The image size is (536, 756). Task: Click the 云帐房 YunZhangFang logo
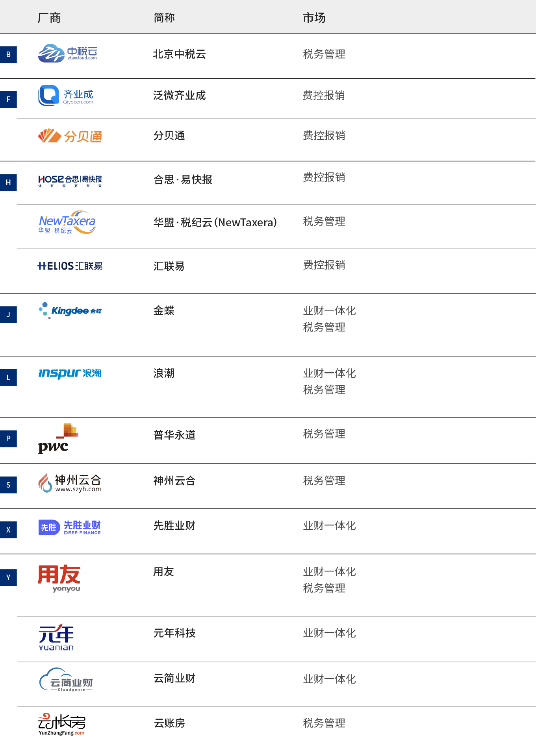tap(61, 724)
